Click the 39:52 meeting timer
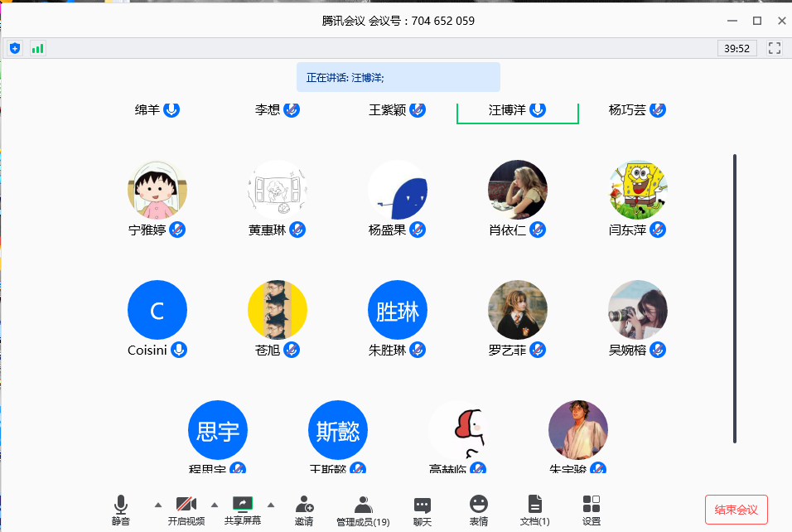The width and height of the screenshot is (792, 532). point(736,48)
